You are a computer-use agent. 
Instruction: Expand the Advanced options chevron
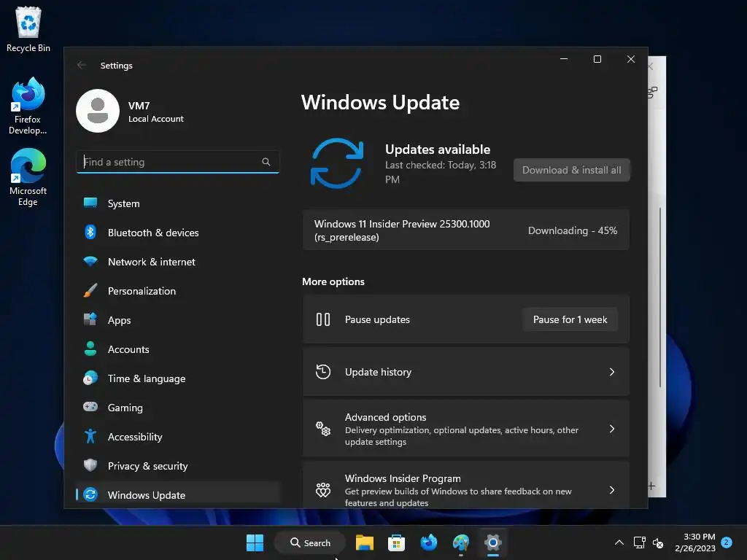tap(612, 429)
